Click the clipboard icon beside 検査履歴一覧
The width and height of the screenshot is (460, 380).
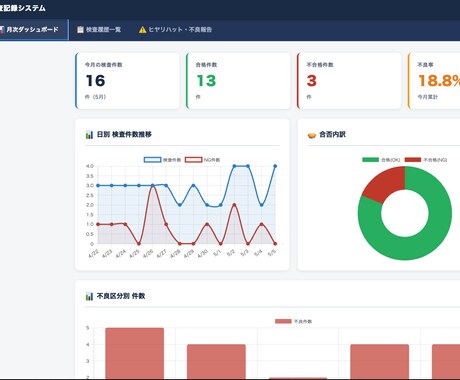coord(80,30)
